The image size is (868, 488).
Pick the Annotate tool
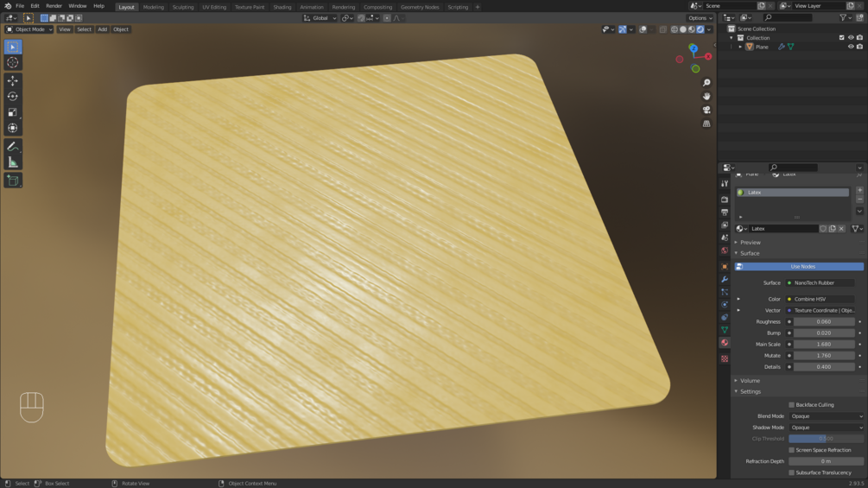tap(13, 147)
